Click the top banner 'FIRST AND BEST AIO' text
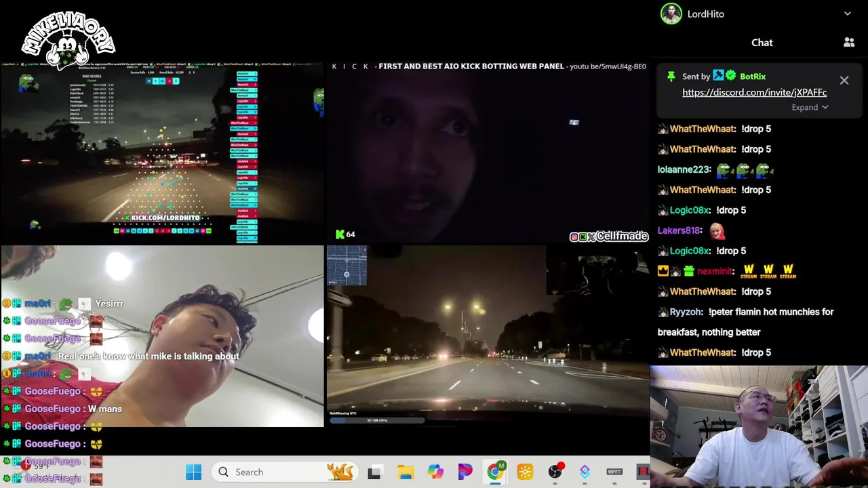This screenshot has height=488, width=868. 471,66
